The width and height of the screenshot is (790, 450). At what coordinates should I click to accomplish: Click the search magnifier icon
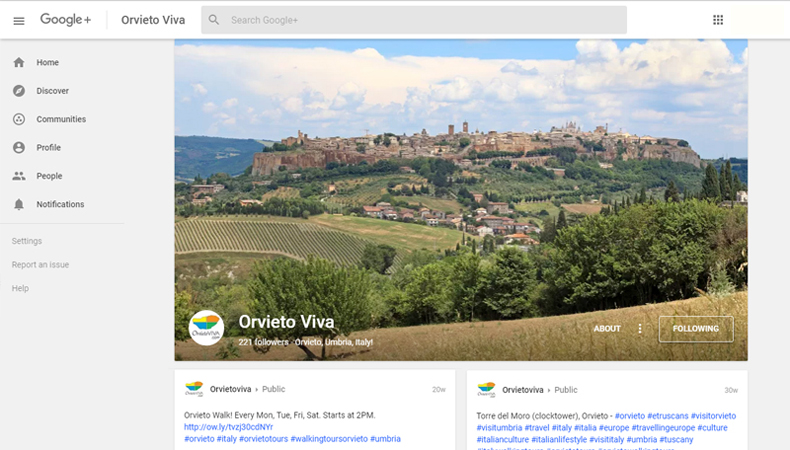point(214,20)
